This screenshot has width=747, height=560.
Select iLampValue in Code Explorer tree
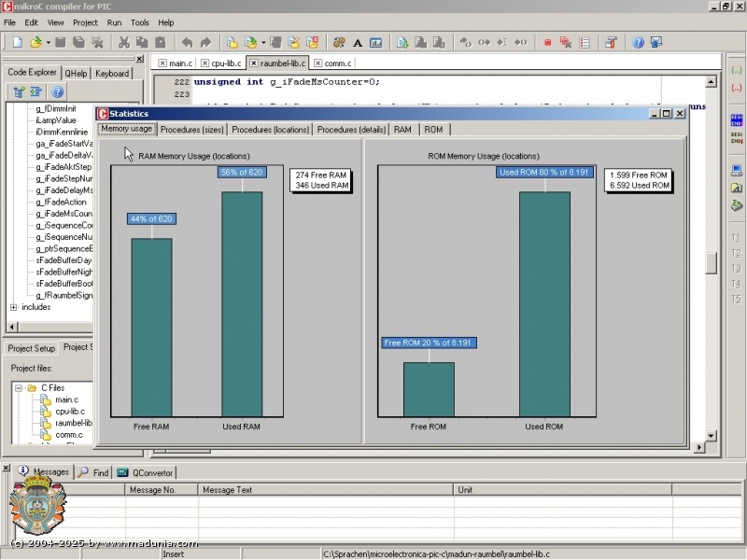point(56,120)
